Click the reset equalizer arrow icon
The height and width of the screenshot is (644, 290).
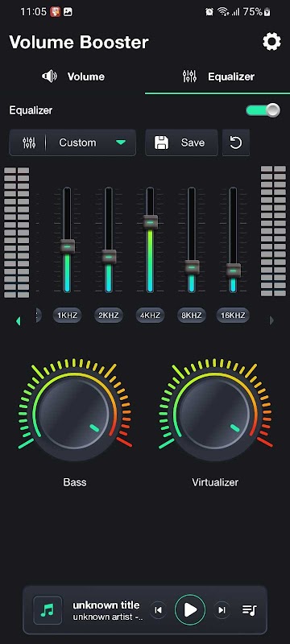click(236, 143)
